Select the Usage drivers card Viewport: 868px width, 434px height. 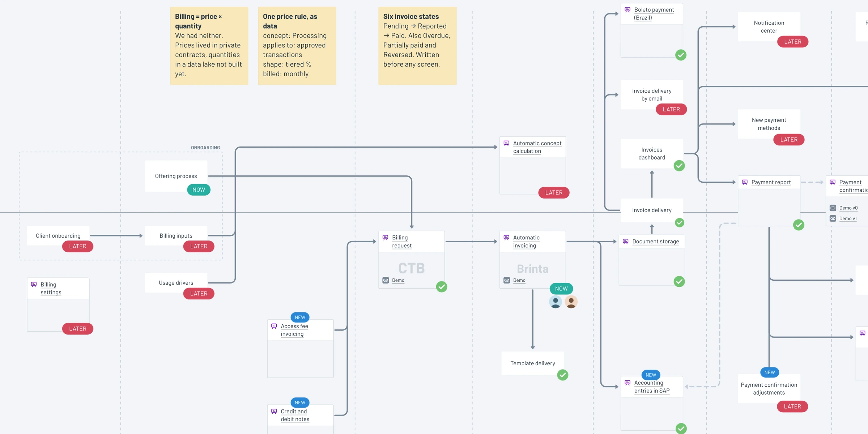coord(176,283)
